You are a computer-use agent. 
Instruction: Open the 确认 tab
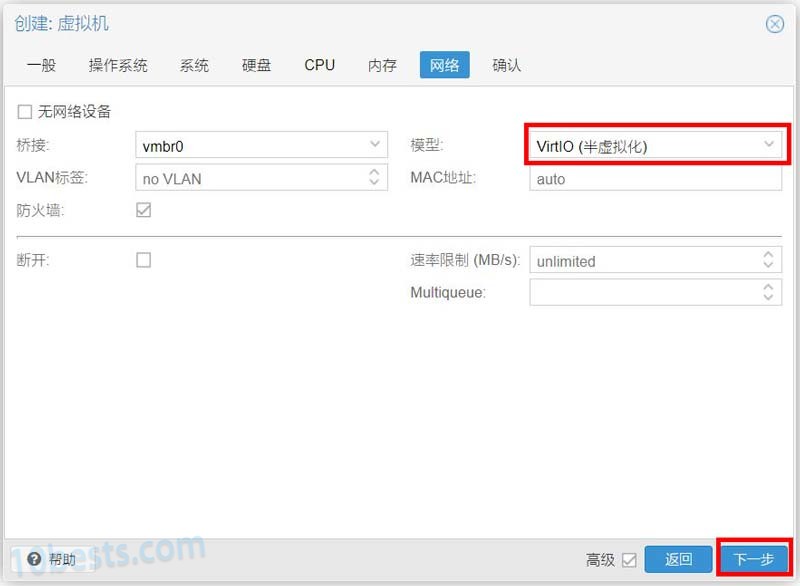pyautogui.click(x=507, y=65)
